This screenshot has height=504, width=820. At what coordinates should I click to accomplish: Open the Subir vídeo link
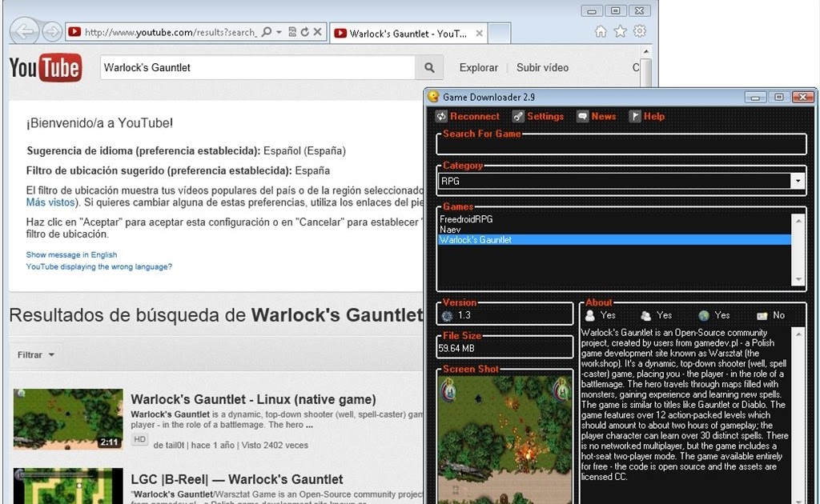[x=542, y=67]
